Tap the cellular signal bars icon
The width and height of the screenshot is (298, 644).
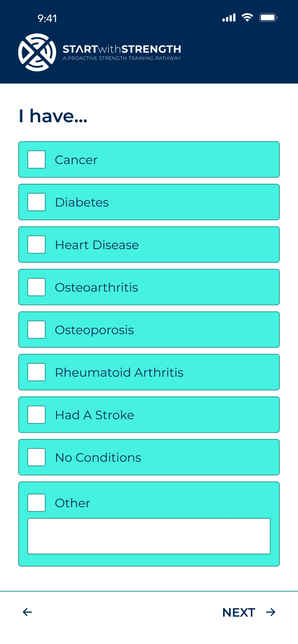click(229, 18)
